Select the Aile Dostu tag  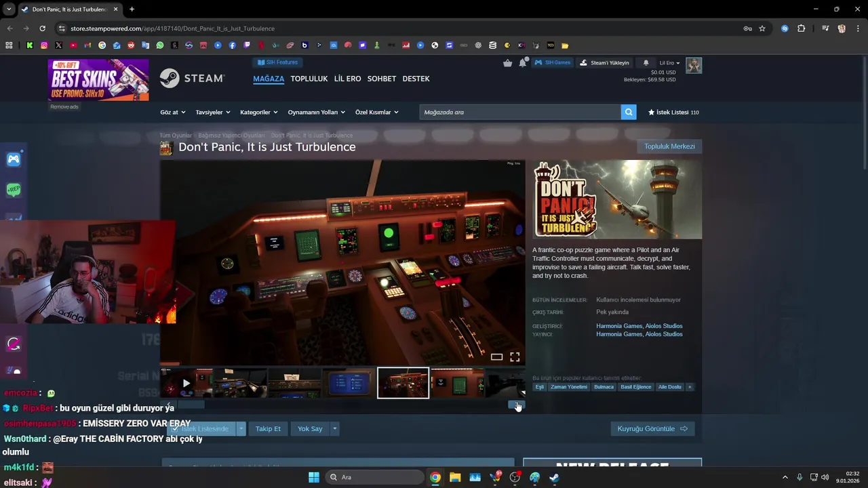click(670, 387)
